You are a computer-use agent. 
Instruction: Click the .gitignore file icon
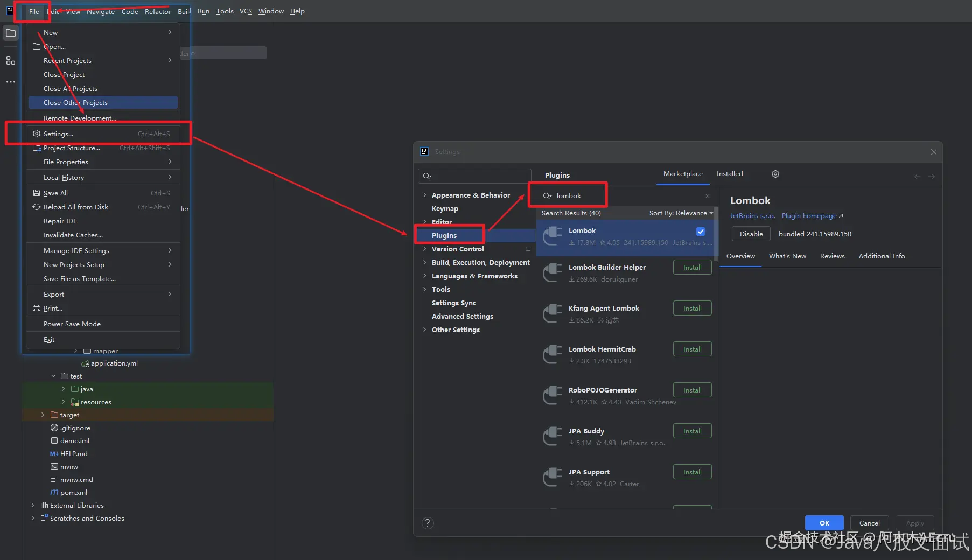point(54,428)
